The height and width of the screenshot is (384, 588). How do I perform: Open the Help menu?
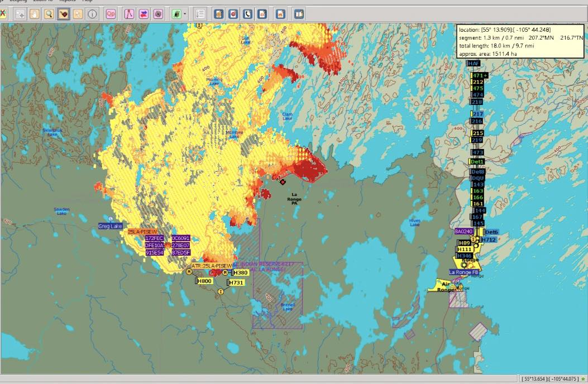pyautogui.click(x=87, y=1)
